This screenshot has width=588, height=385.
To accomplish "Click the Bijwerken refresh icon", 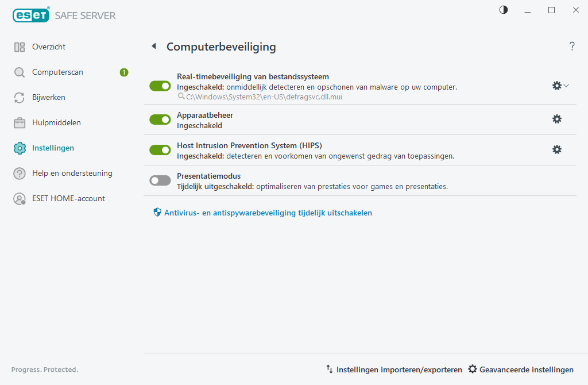I will (x=18, y=97).
